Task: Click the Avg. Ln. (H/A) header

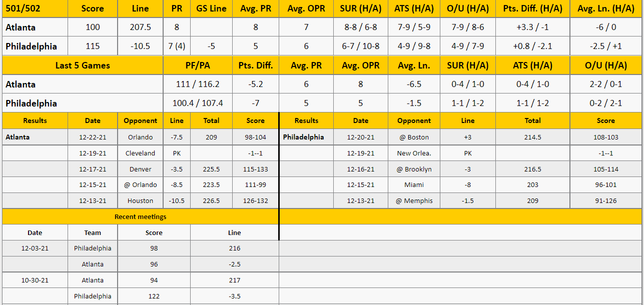Action: click(x=605, y=8)
